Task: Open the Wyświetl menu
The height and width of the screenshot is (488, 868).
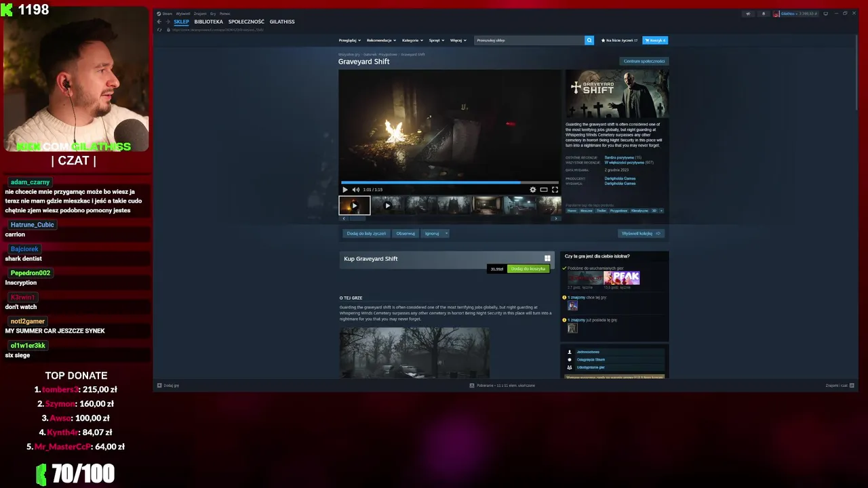Action: click(183, 14)
